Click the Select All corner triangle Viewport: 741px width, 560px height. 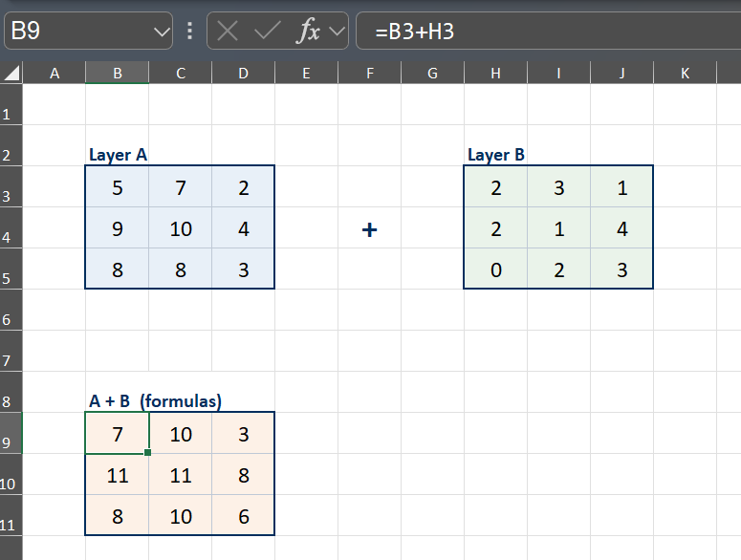11,74
